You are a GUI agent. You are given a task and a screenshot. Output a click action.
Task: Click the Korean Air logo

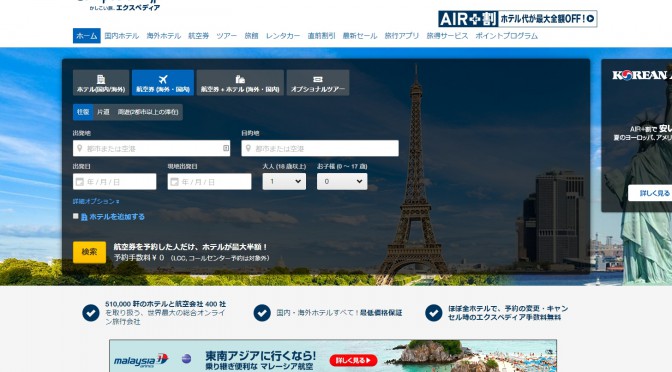(x=642, y=75)
